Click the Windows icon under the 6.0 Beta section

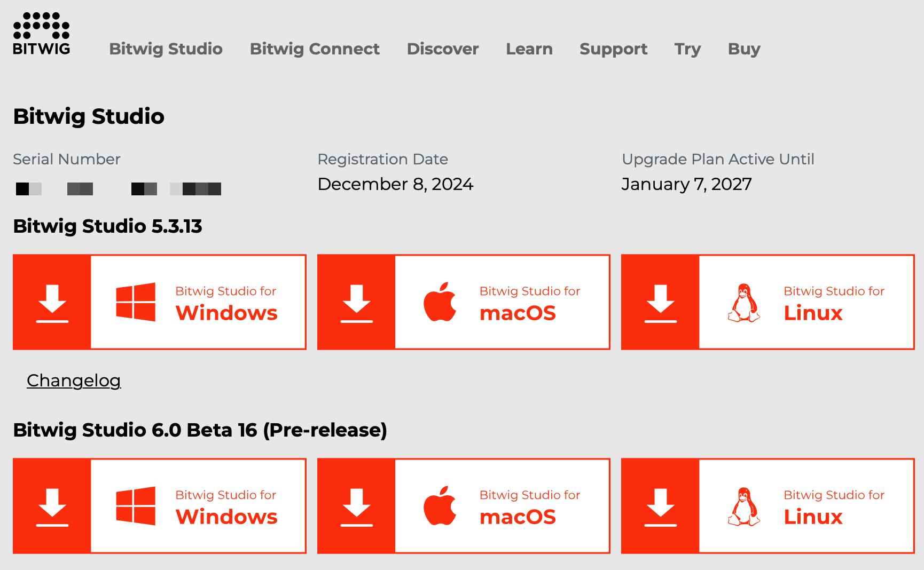[134, 505]
